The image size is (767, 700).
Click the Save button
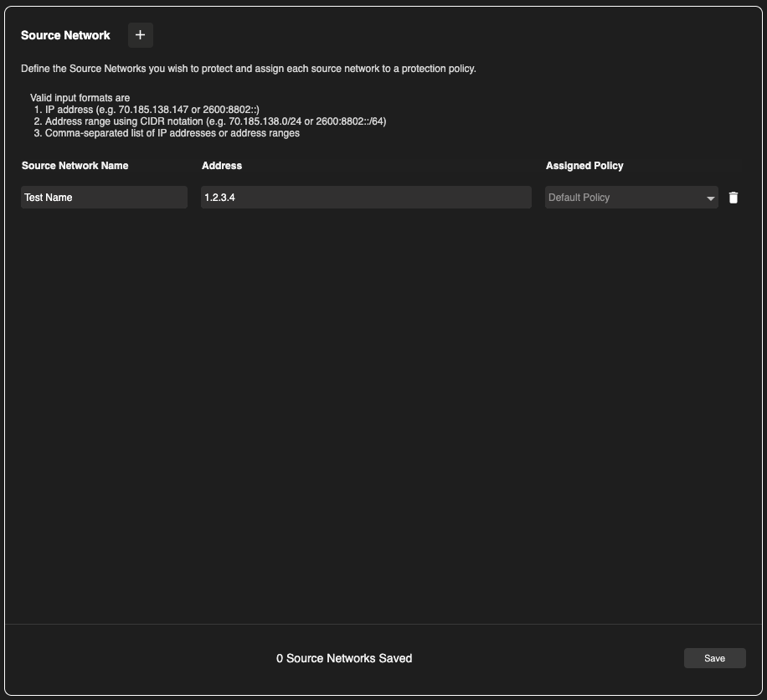714,657
